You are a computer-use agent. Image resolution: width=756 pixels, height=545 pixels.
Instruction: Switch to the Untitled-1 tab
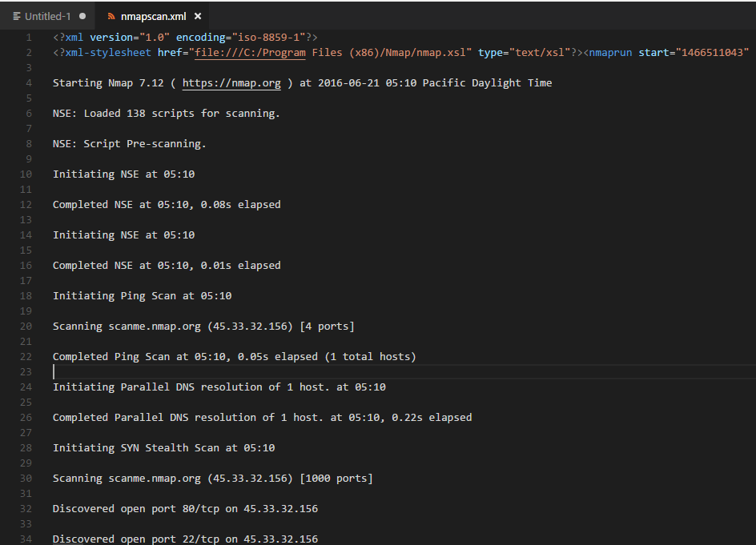(x=47, y=16)
